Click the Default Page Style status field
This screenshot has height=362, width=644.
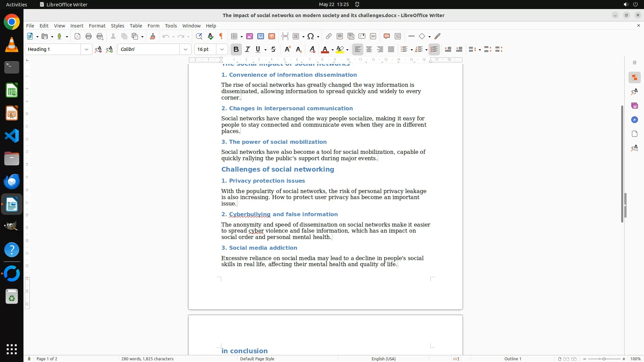[257, 359]
